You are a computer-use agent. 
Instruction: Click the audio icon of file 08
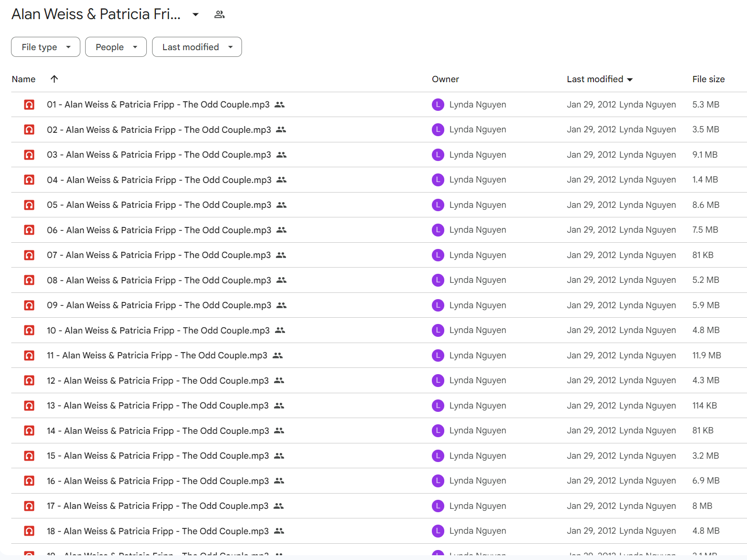click(29, 280)
